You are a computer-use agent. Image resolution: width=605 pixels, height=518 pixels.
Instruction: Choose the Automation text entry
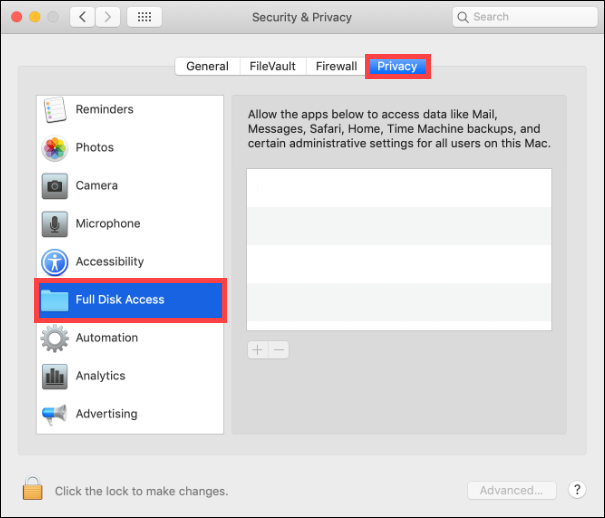pos(107,338)
